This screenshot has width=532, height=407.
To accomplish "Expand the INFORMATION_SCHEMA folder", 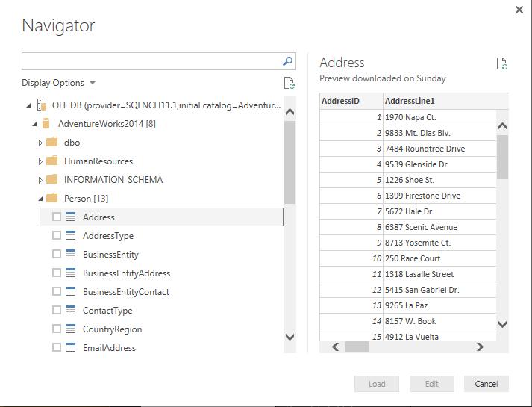I will click(x=40, y=180).
